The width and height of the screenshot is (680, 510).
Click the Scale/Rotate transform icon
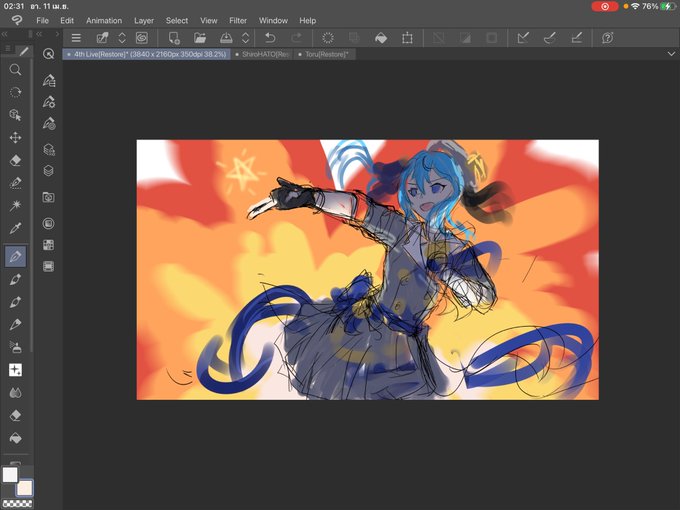coord(407,38)
